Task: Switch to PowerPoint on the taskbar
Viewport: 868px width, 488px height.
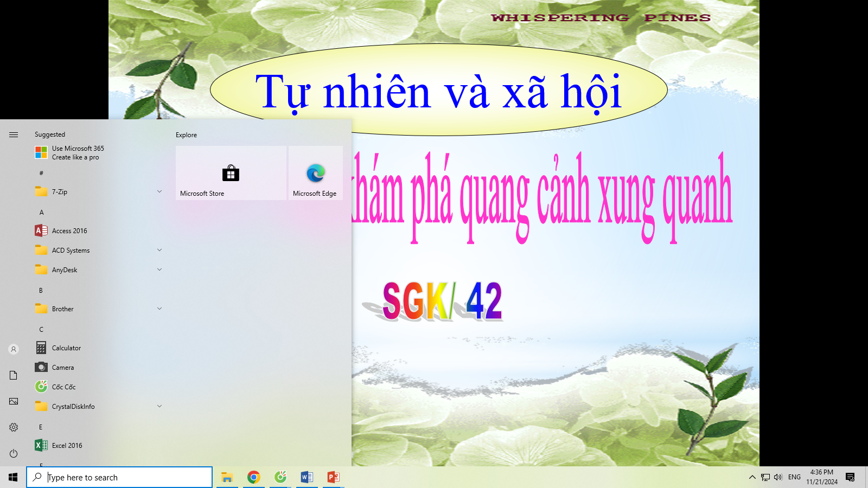Action: coord(333,477)
